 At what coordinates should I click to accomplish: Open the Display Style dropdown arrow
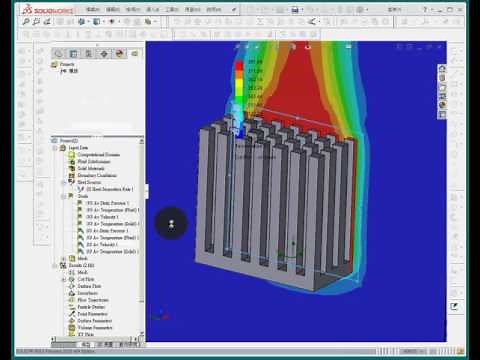[x=104, y=22]
